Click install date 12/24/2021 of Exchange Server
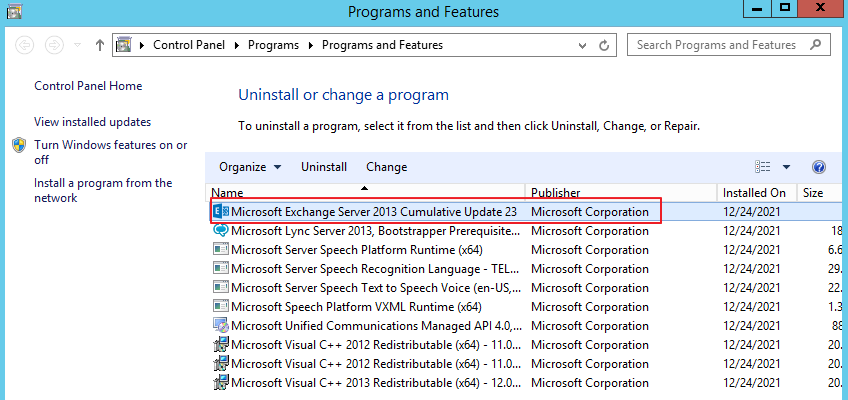This screenshot has width=848, height=400. click(752, 212)
